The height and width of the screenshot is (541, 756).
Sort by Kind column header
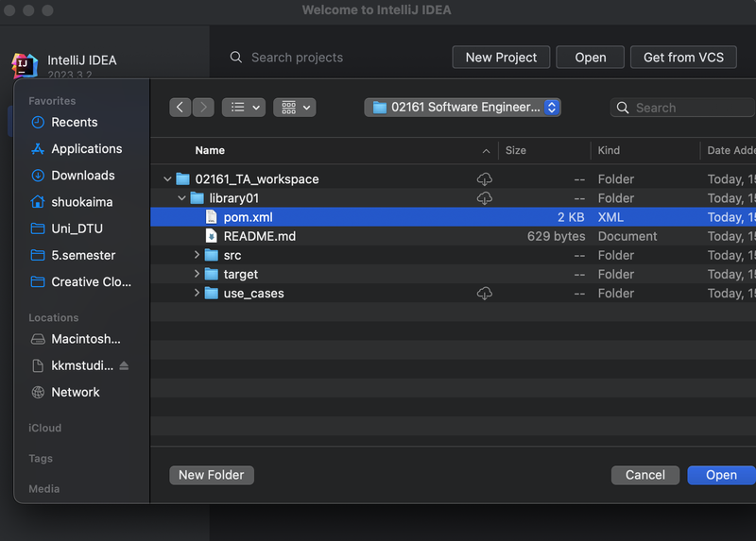(609, 150)
